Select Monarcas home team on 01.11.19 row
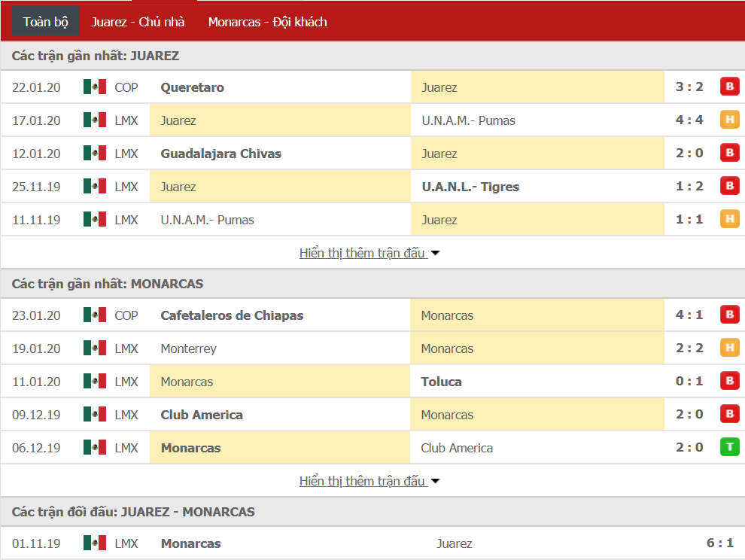The width and height of the screenshot is (745, 560). [x=190, y=543]
